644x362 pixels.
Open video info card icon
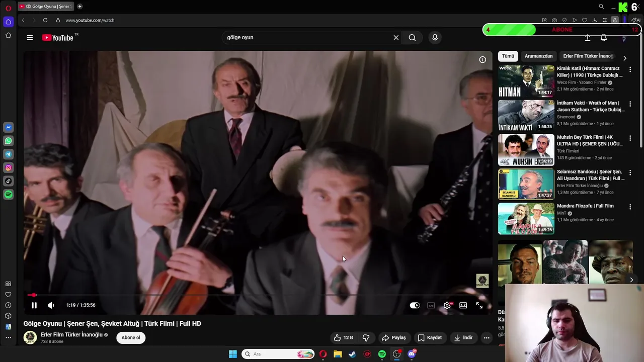point(482,59)
